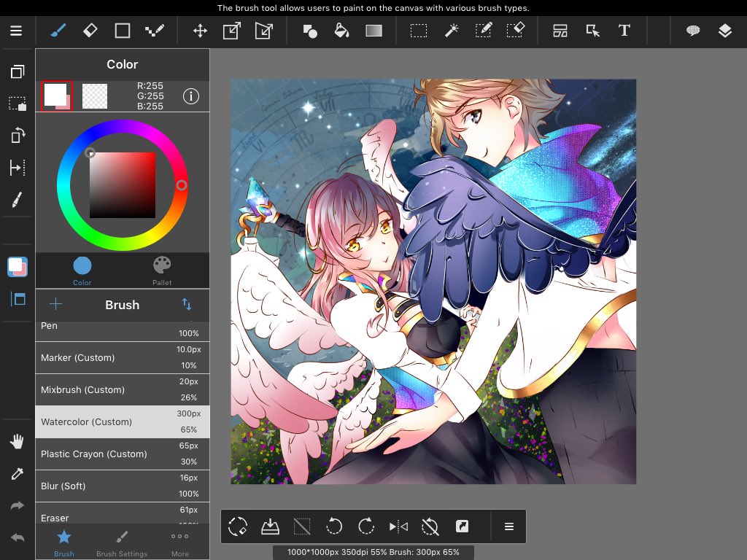This screenshot has width=747, height=560.
Task: Select the Bucket fill tool
Action: pos(341,31)
